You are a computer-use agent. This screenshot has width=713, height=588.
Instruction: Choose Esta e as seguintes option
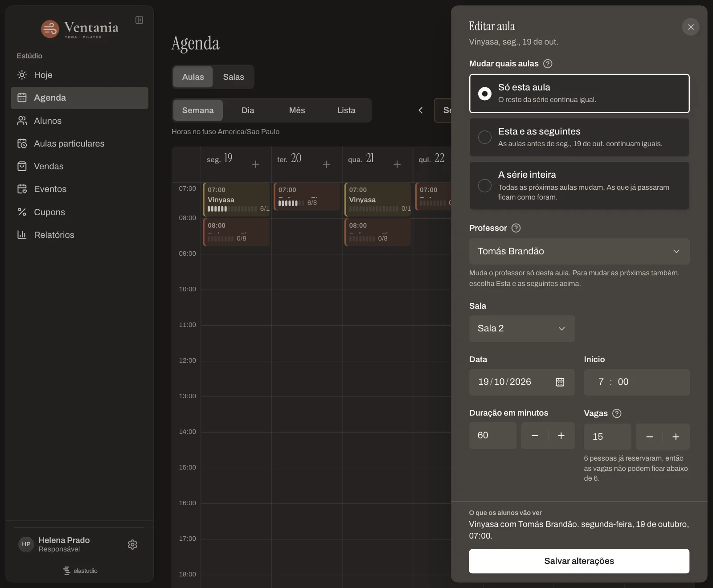(579, 137)
